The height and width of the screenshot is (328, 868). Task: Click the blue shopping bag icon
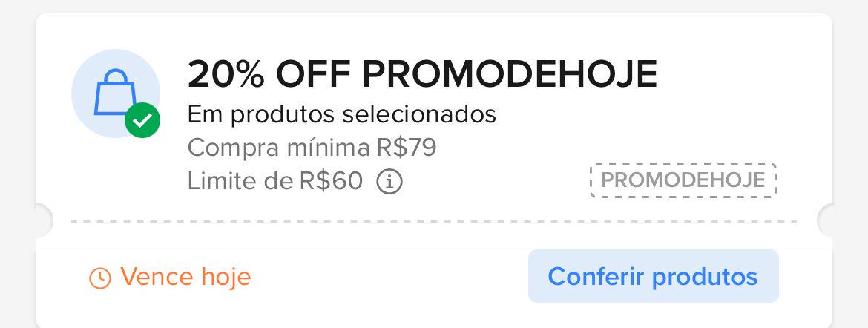click(x=114, y=92)
